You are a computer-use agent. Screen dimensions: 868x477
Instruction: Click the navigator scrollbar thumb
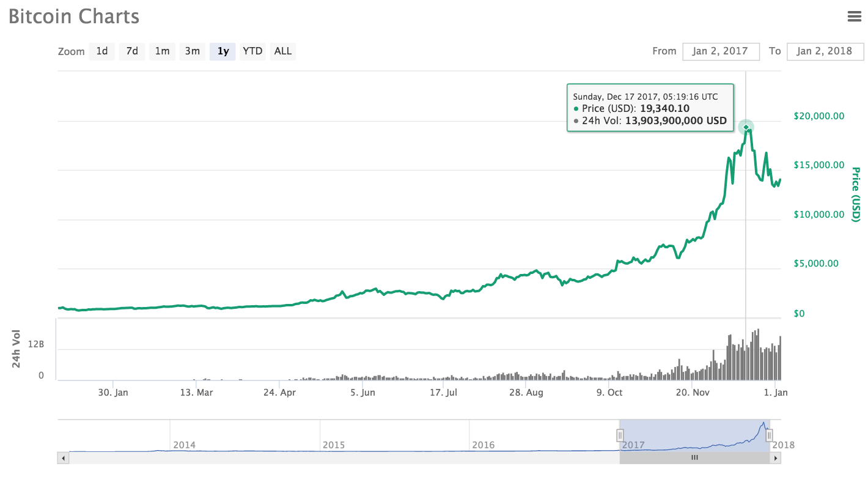click(x=694, y=457)
